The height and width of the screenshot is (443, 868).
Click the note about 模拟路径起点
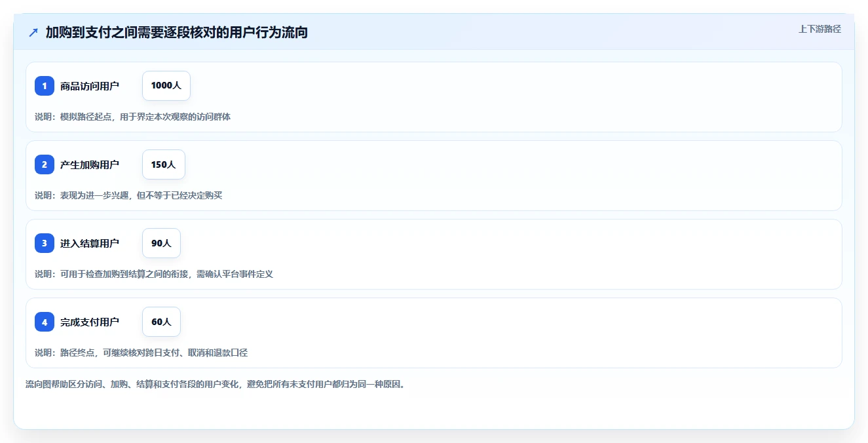pyautogui.click(x=133, y=117)
